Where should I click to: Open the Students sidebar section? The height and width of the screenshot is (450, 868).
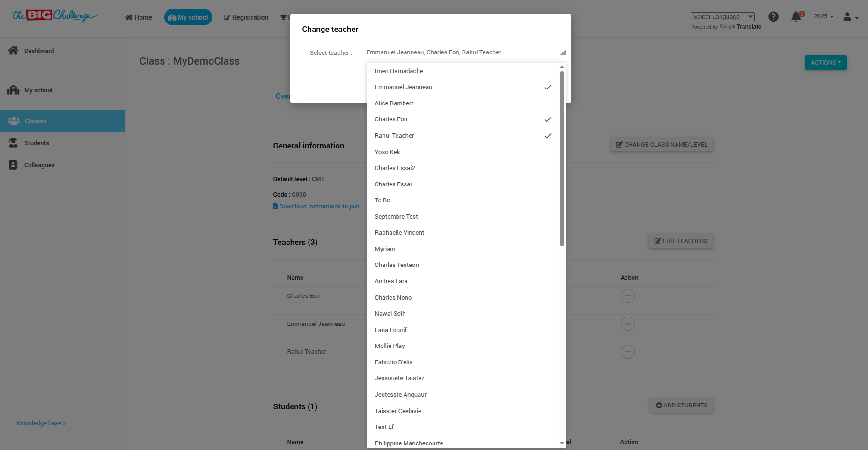point(36,143)
